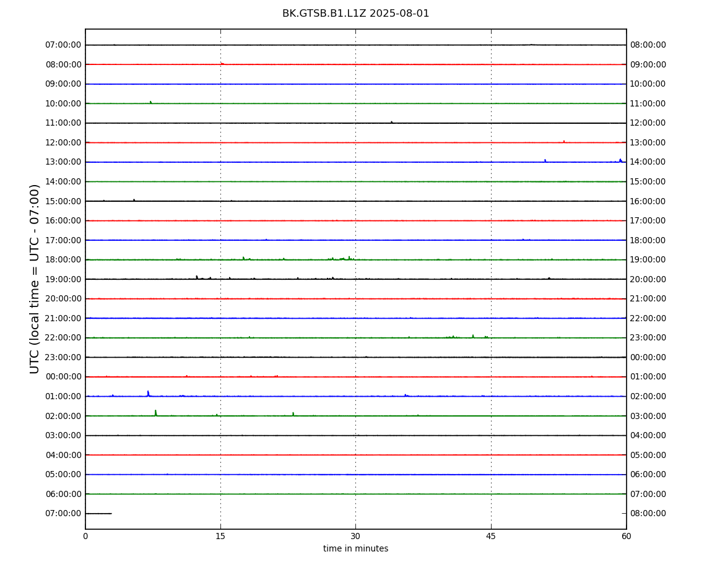
Task: Click left-axis UTC label 01:00:00
Action: [63, 396]
